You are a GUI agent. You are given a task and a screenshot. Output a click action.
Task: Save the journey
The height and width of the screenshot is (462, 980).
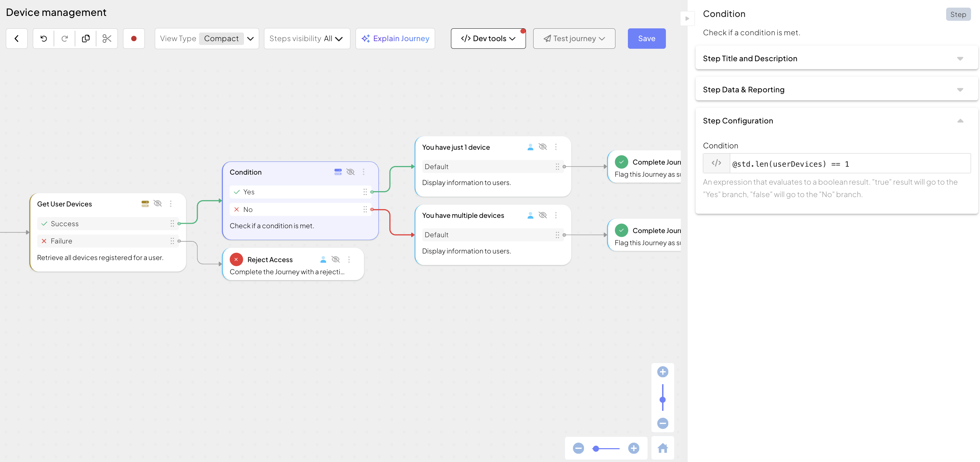click(646, 38)
